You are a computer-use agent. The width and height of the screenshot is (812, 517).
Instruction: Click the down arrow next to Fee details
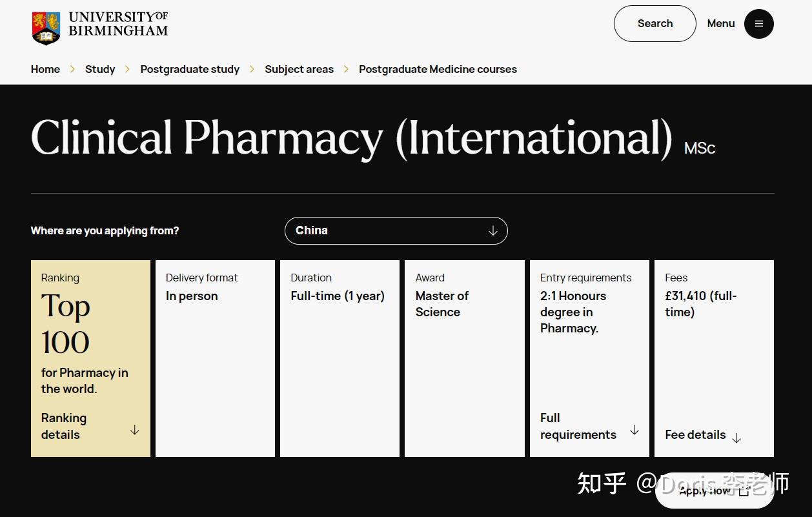pyautogui.click(x=736, y=436)
